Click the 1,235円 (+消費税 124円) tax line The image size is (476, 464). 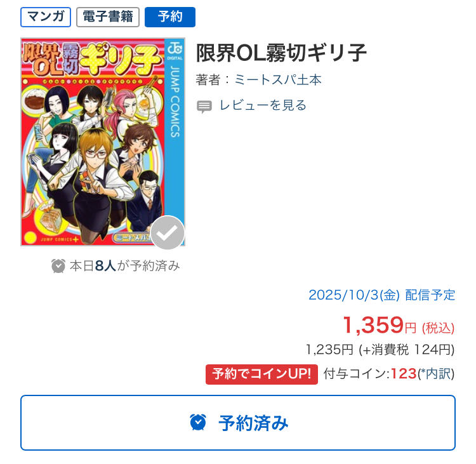coord(380,350)
